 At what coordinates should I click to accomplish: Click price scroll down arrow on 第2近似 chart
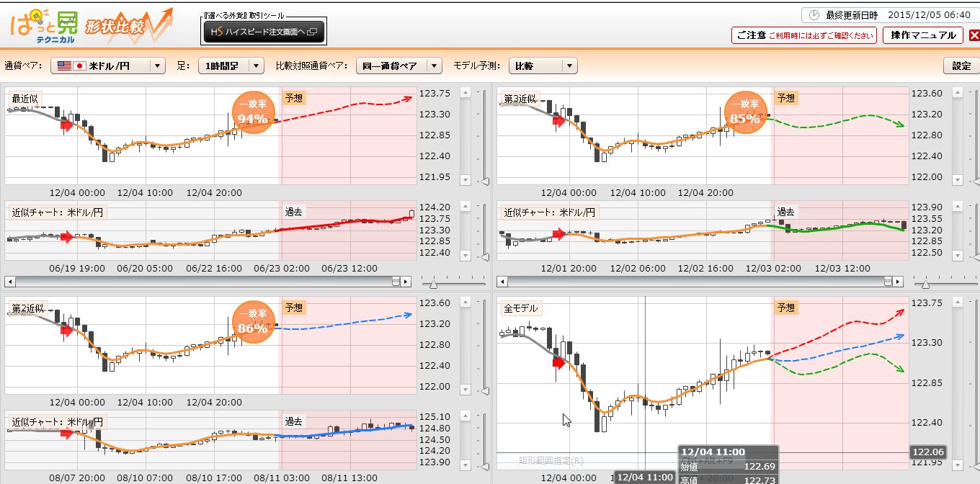pos(465,389)
